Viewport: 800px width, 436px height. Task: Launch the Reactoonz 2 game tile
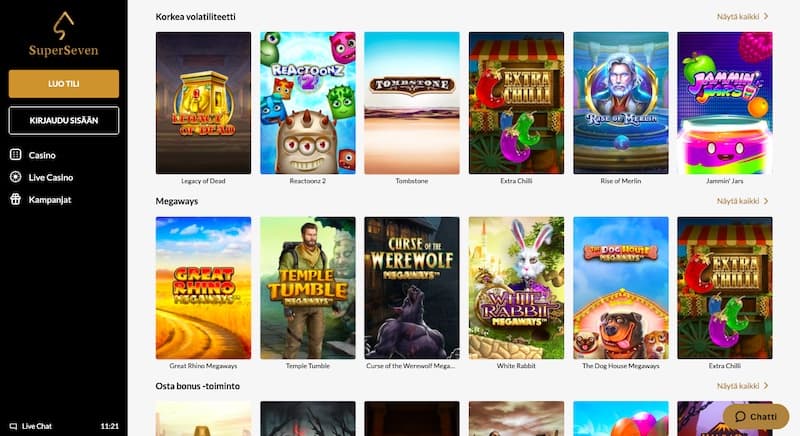(x=308, y=103)
